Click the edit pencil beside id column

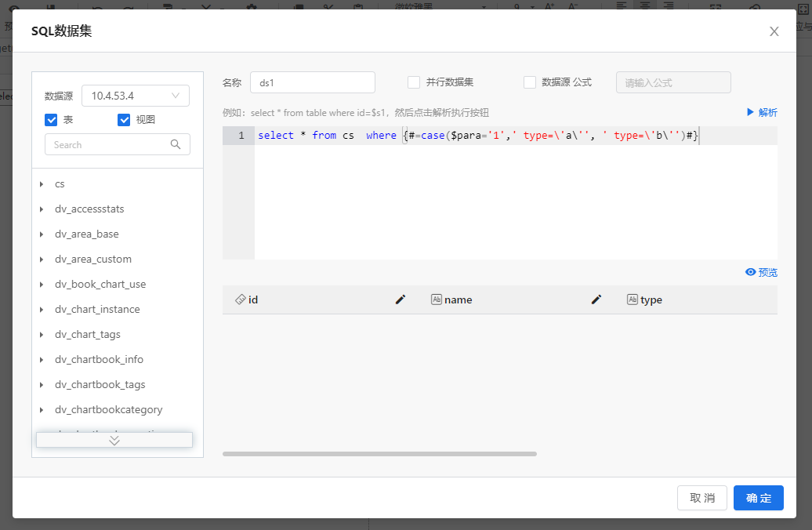pyautogui.click(x=401, y=299)
